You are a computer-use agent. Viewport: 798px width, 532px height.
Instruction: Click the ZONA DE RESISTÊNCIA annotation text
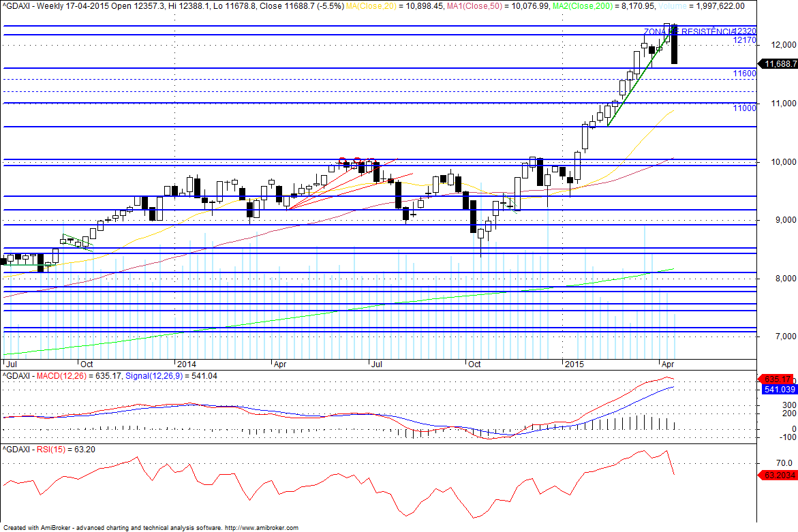[x=689, y=31]
